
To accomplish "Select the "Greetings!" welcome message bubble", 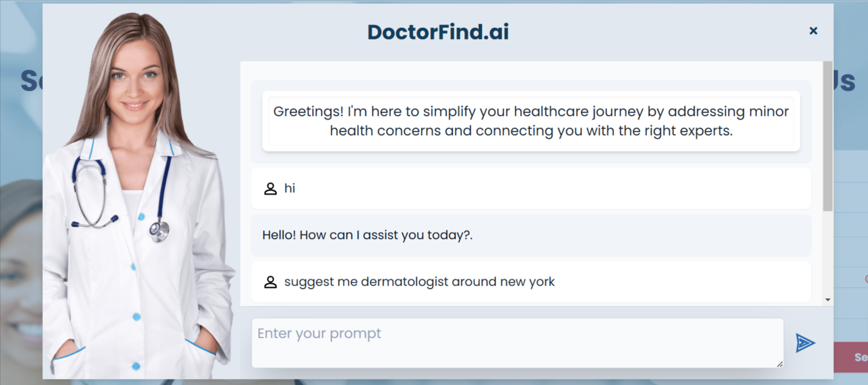I will tap(531, 121).
